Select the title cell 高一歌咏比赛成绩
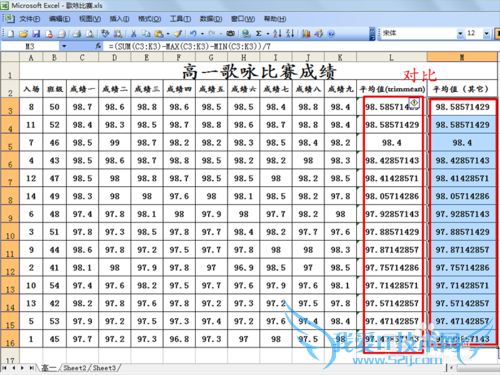500x375 pixels. (259, 71)
